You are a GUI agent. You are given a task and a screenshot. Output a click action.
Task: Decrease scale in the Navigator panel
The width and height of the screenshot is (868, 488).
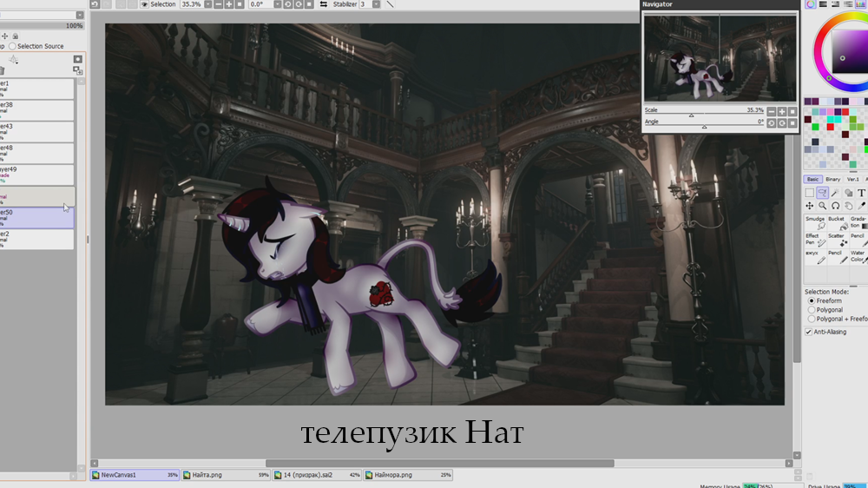point(771,111)
